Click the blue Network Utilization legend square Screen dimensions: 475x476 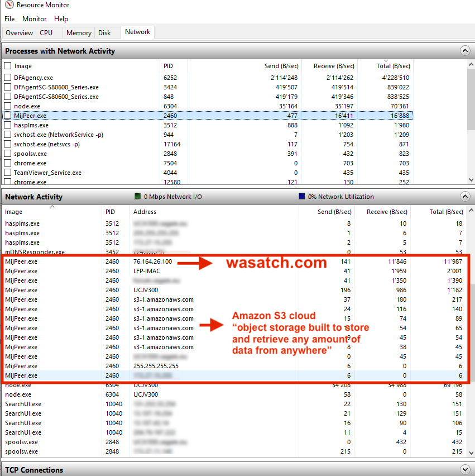pos(302,197)
